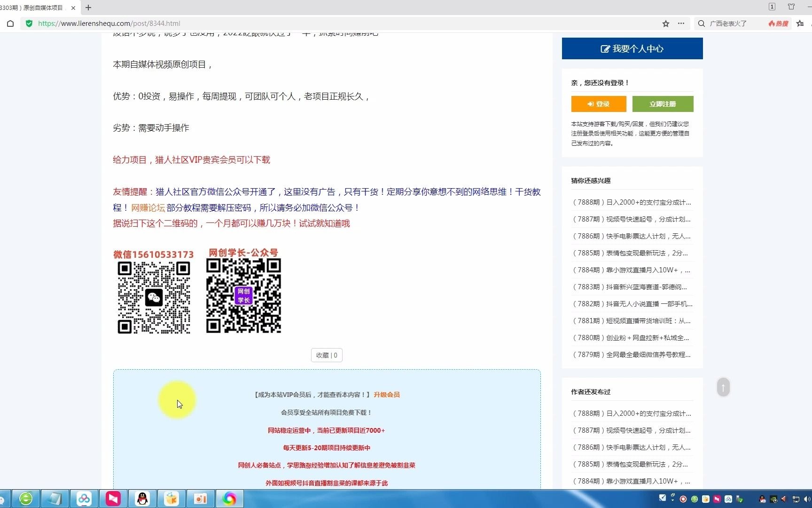Open QQ penguin in the taskbar
Viewport: 812px width, 508px height.
(x=142, y=499)
